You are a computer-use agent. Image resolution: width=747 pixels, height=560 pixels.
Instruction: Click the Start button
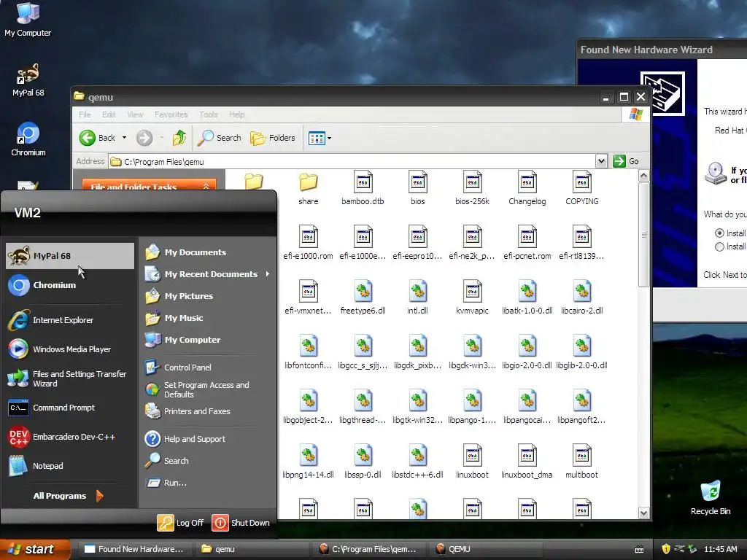point(34,549)
